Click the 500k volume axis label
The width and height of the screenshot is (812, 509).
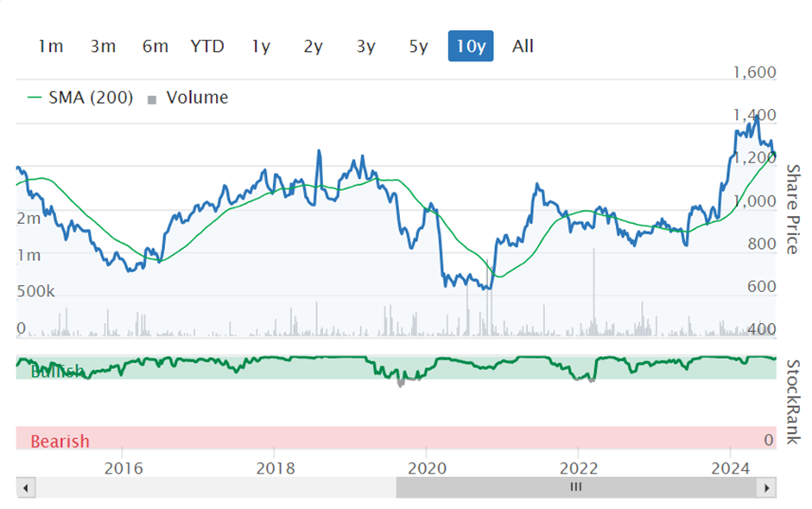click(x=35, y=291)
